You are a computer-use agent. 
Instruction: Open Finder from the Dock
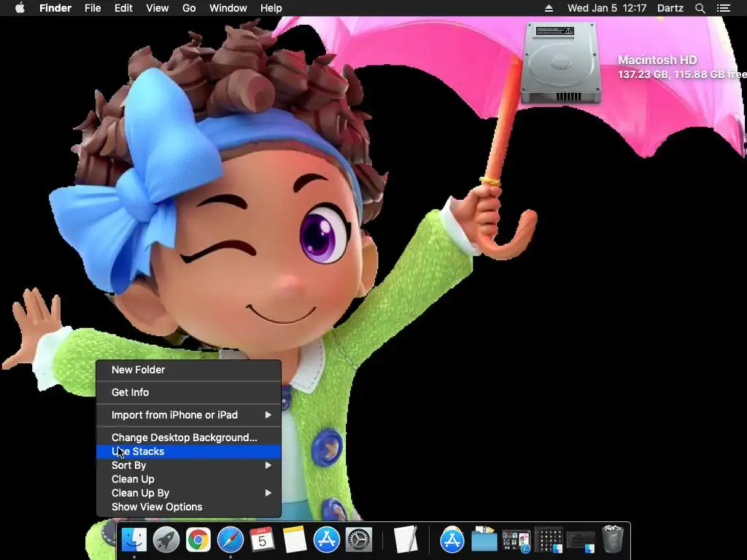tap(134, 540)
